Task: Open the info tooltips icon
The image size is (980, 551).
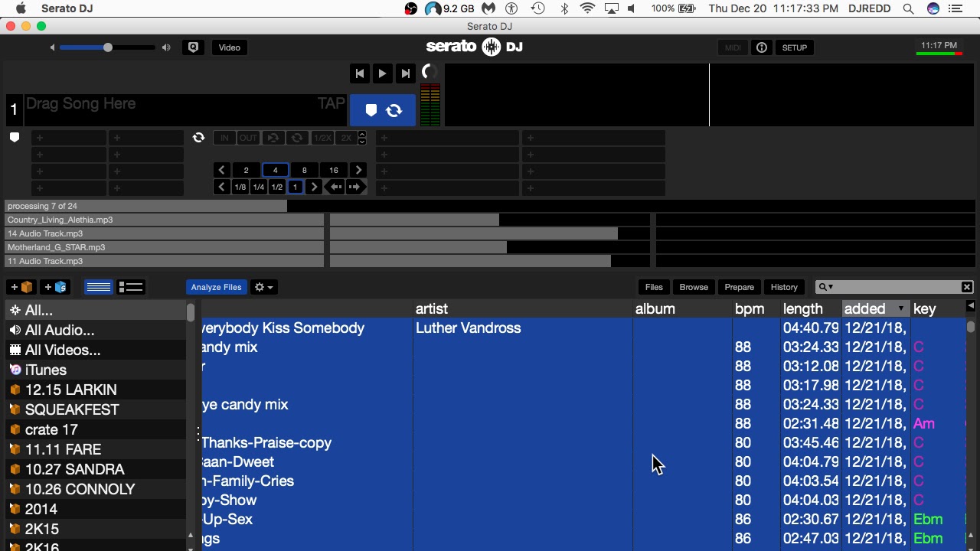Action: (x=762, y=47)
